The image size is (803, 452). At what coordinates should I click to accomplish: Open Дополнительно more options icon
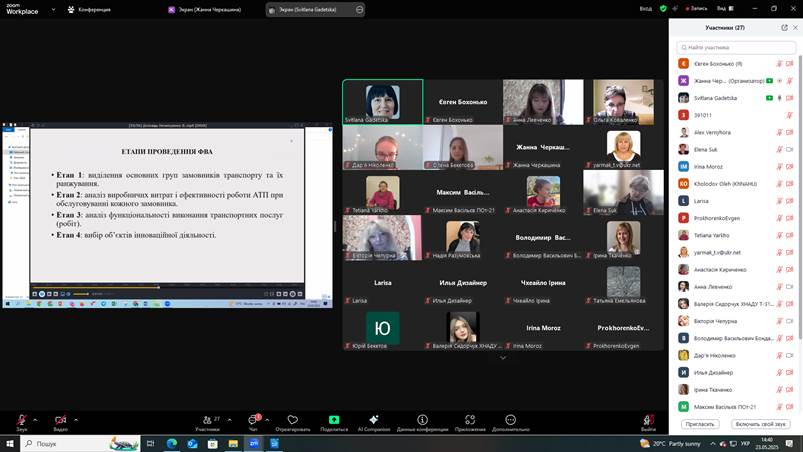[x=511, y=421]
